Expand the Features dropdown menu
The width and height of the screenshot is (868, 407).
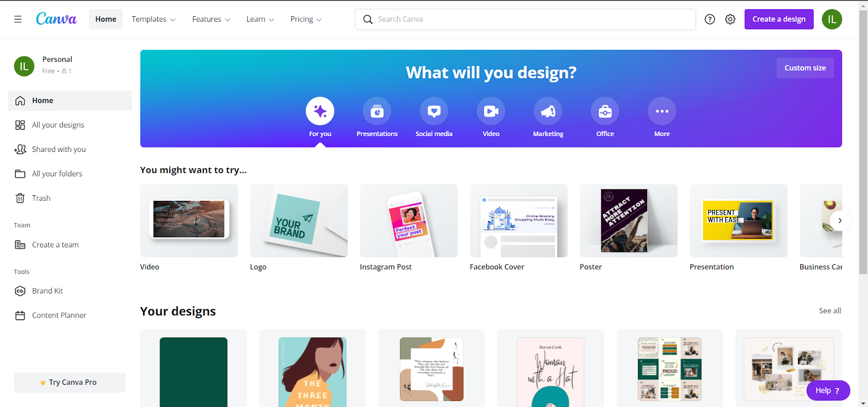click(x=211, y=19)
